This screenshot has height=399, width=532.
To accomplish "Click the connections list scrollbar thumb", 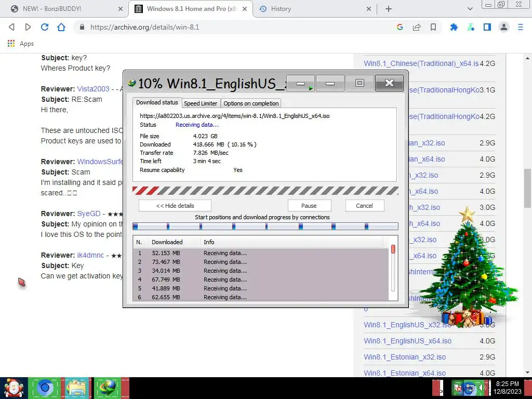I will click(393, 249).
